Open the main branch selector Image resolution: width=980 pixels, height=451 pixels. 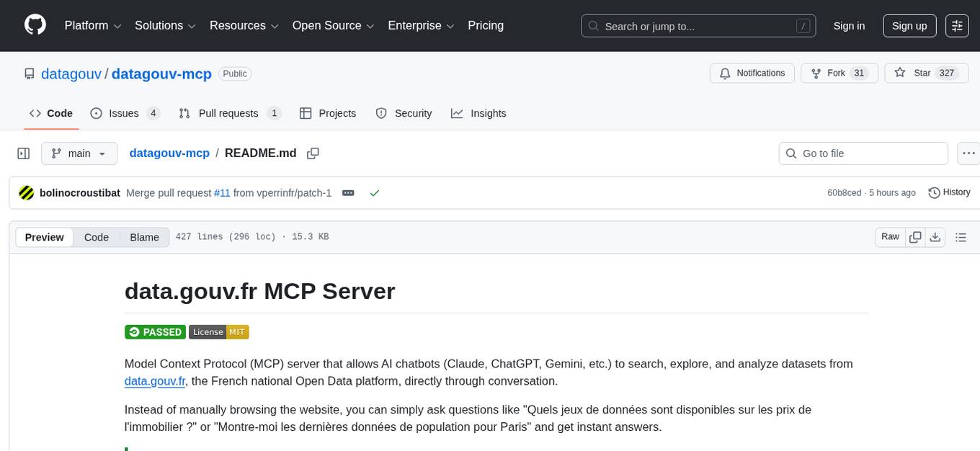[79, 153]
